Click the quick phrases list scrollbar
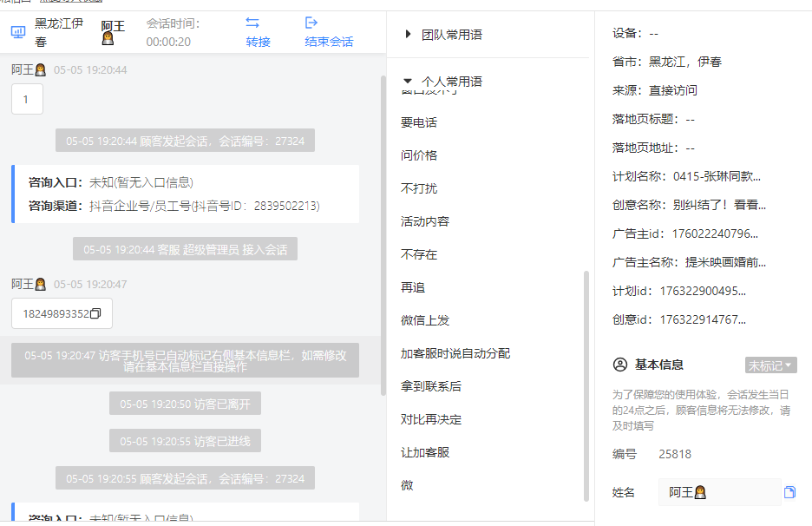The width and height of the screenshot is (812, 526). [x=586, y=386]
